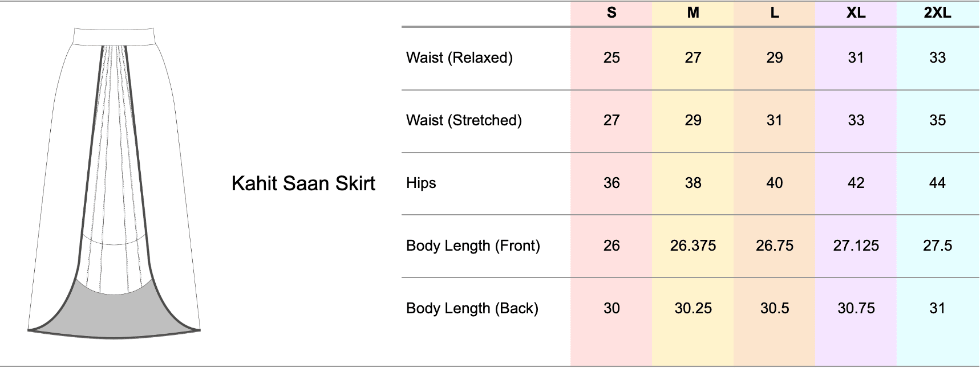Select the S size column header
The image size is (980, 368).
pos(612,13)
